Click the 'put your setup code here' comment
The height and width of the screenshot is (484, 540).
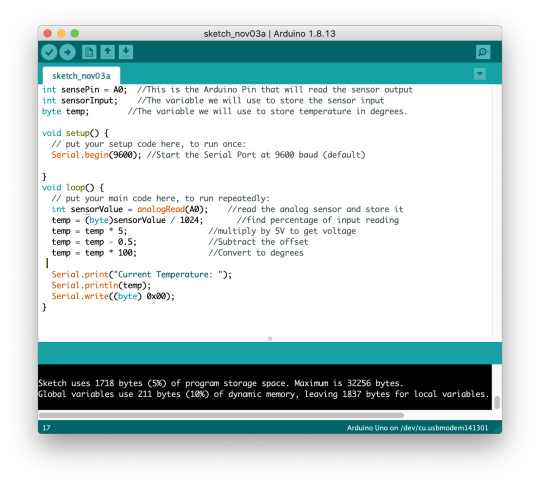coord(149,144)
